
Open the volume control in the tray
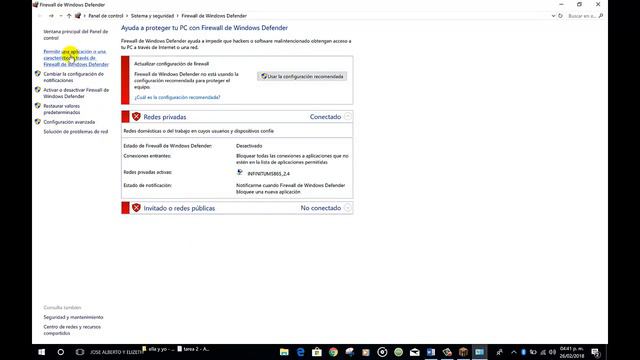(553, 352)
